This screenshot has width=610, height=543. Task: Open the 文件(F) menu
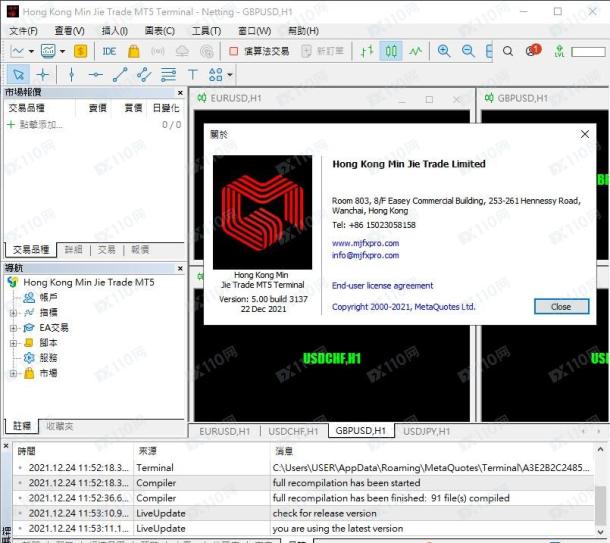click(23, 31)
